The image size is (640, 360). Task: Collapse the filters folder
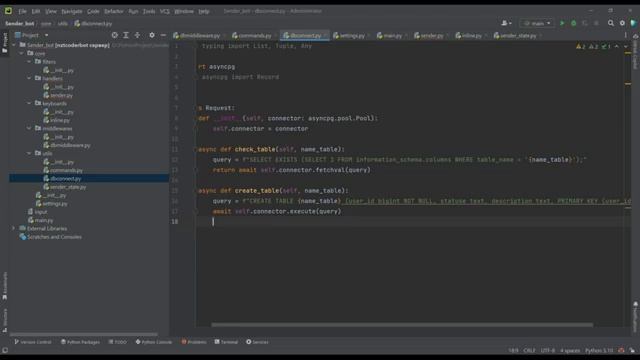point(29,62)
